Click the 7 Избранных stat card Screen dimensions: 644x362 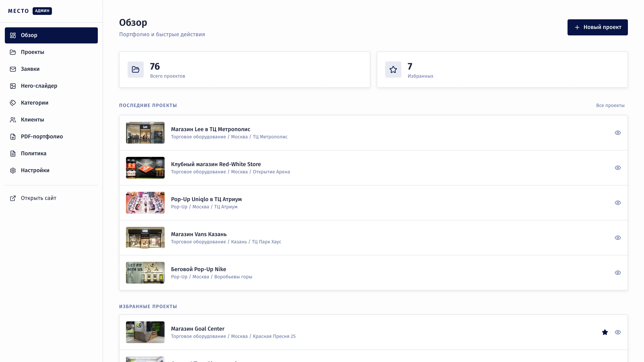(502, 69)
